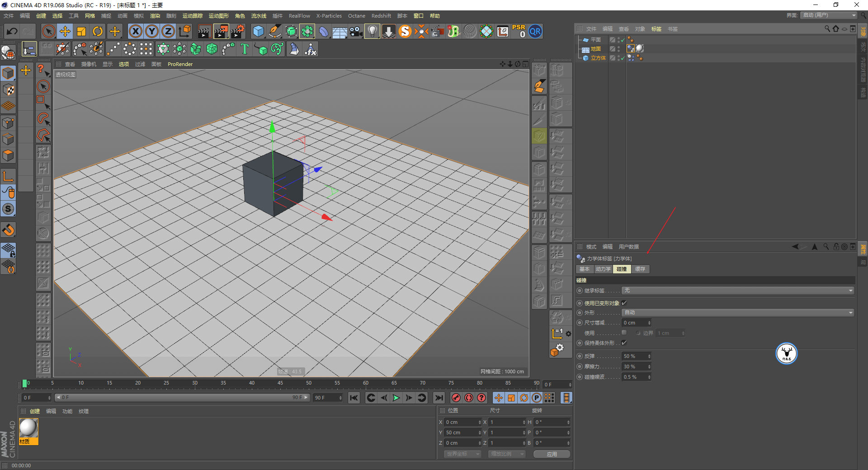Click the PSR 0 reset icon

[x=519, y=31]
